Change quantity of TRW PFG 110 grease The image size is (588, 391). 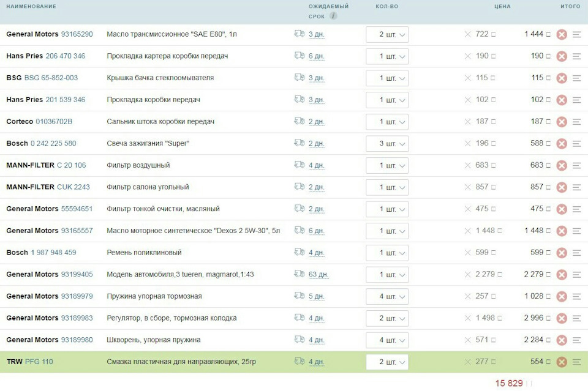[387, 362]
